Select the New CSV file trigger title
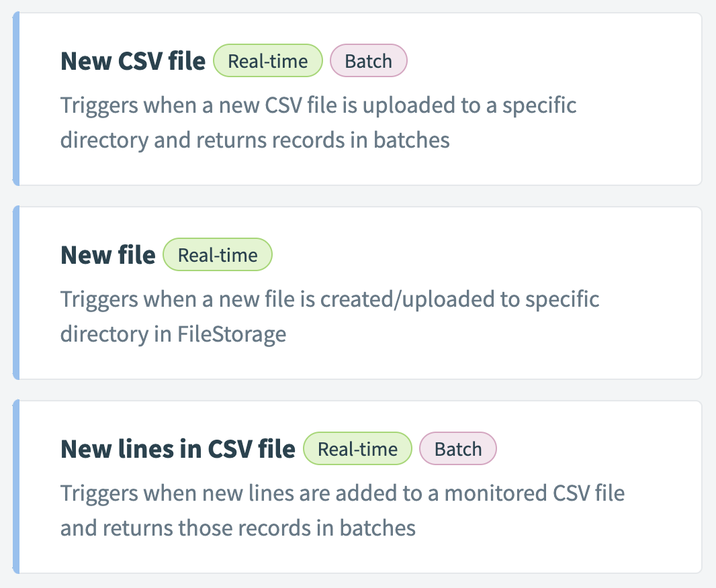This screenshot has width=716, height=588. (x=133, y=61)
